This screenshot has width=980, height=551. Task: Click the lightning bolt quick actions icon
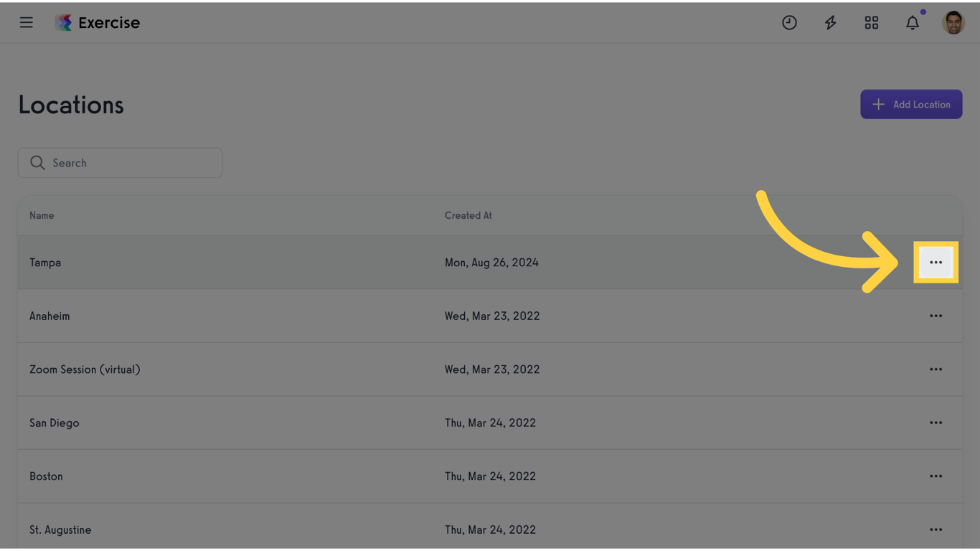tap(830, 23)
